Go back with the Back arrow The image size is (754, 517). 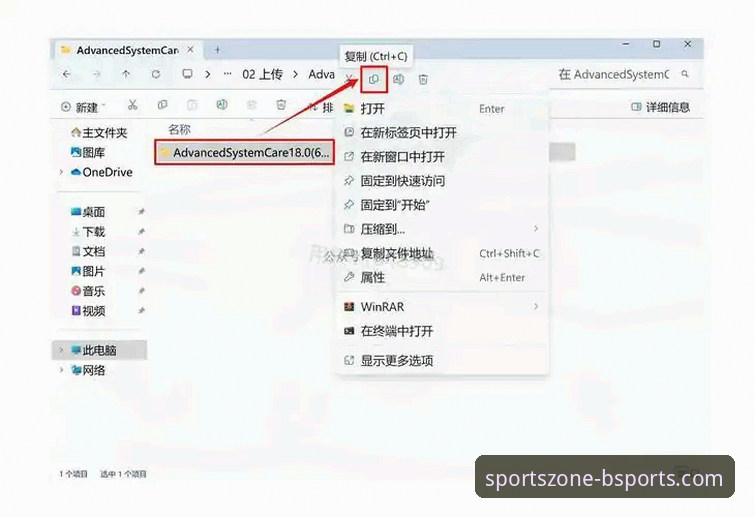pos(67,74)
